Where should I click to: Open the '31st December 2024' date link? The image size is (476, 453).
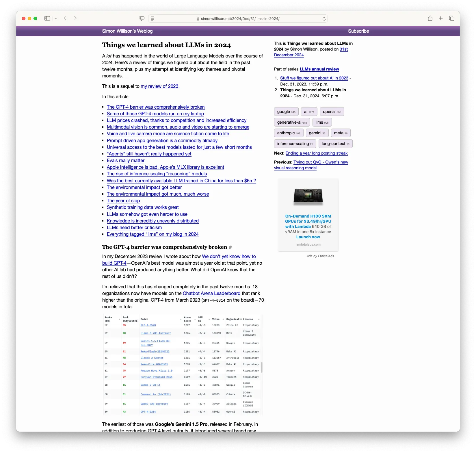pos(344,49)
